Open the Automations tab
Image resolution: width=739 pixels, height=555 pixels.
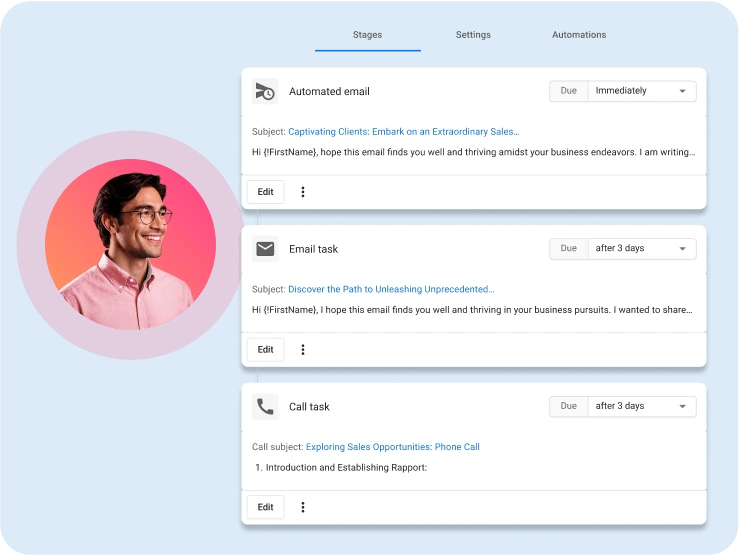point(579,35)
